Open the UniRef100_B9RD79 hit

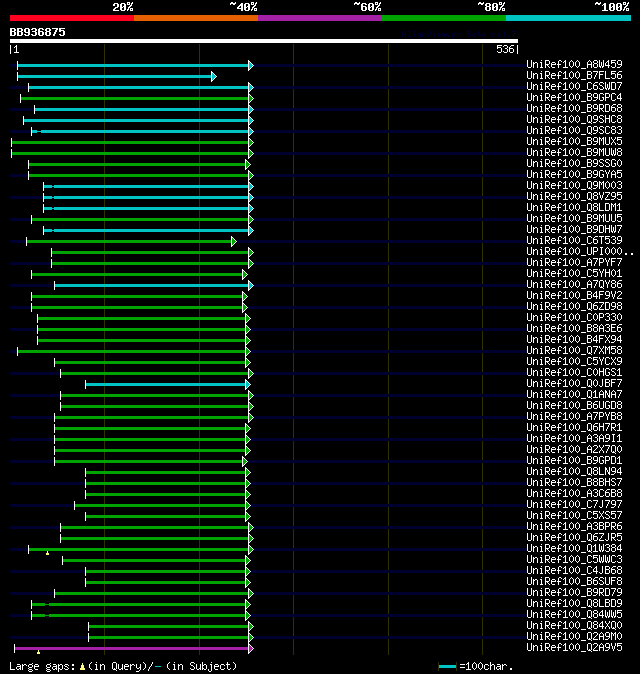(574, 593)
